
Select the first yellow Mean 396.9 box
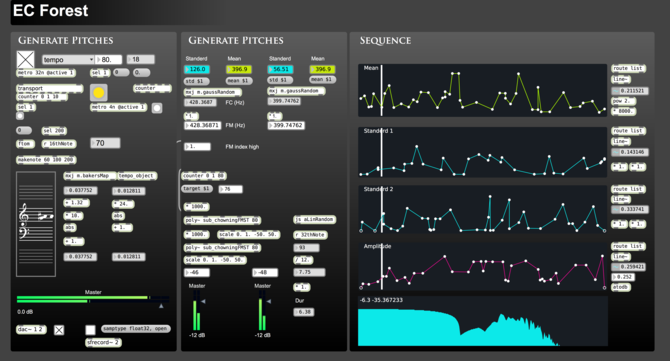238,69
